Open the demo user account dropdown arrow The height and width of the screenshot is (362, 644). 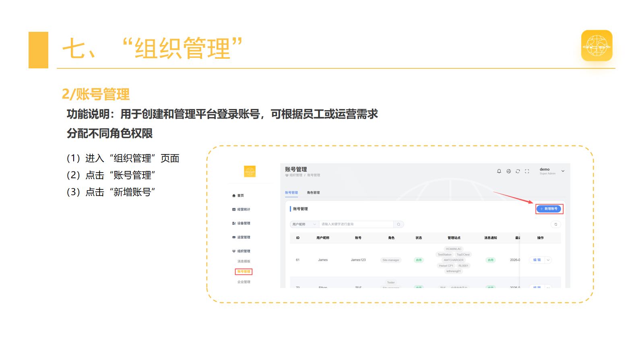coord(563,171)
